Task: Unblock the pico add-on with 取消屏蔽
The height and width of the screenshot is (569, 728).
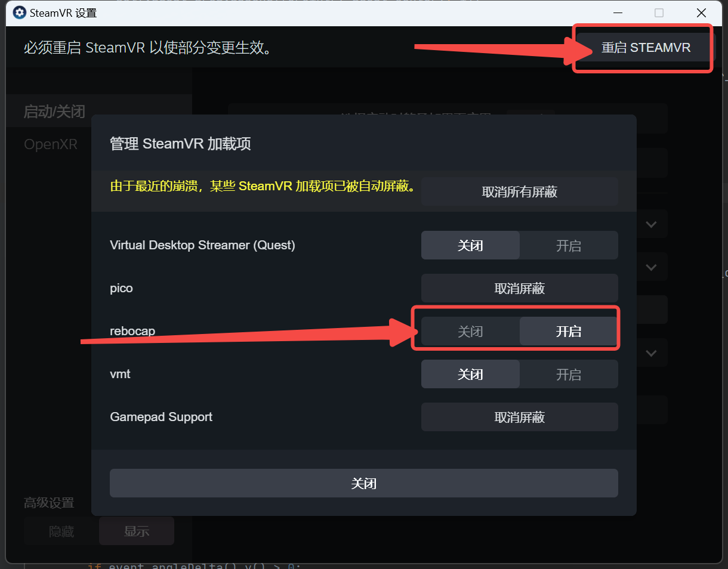Action: [519, 288]
